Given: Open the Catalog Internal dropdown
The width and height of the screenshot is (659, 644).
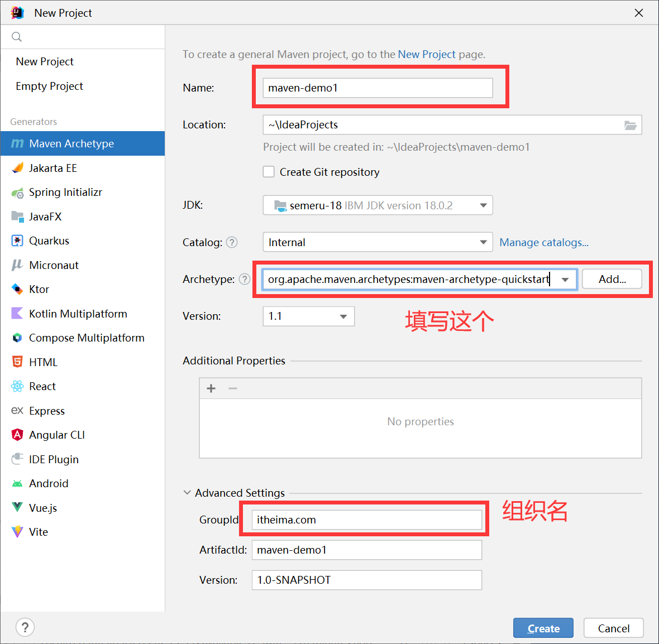Looking at the screenshot, I should click(378, 242).
